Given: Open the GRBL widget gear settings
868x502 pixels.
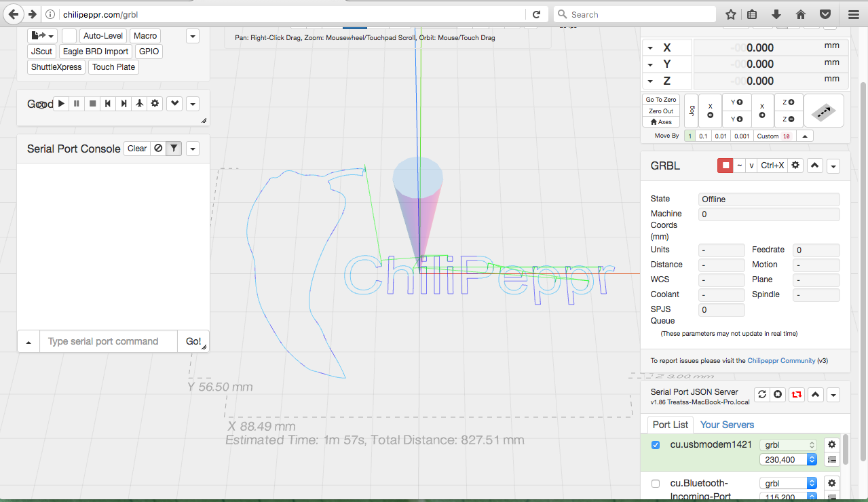Looking at the screenshot, I should tap(795, 166).
